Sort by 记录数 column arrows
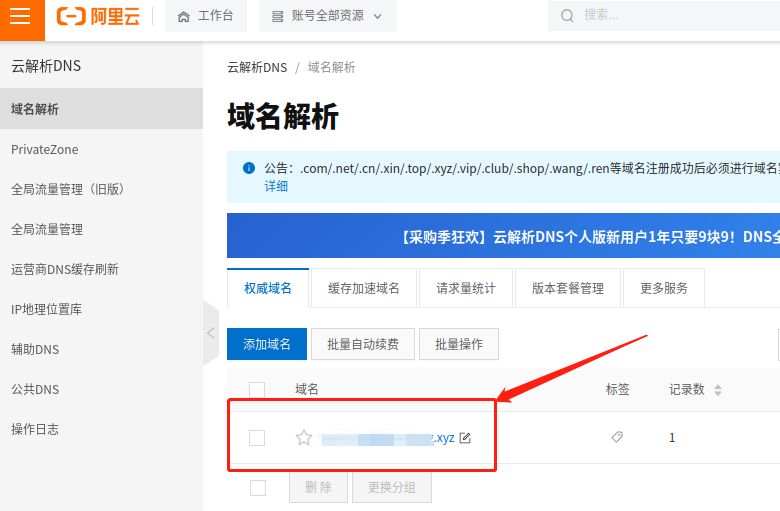The height and width of the screenshot is (511, 780). click(x=718, y=390)
